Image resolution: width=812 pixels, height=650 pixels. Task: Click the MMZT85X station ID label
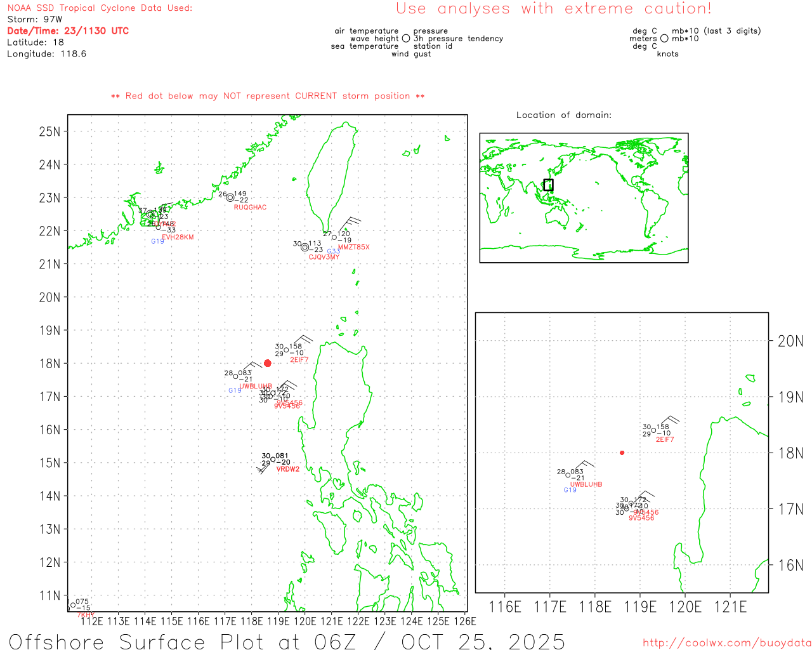pos(353,248)
